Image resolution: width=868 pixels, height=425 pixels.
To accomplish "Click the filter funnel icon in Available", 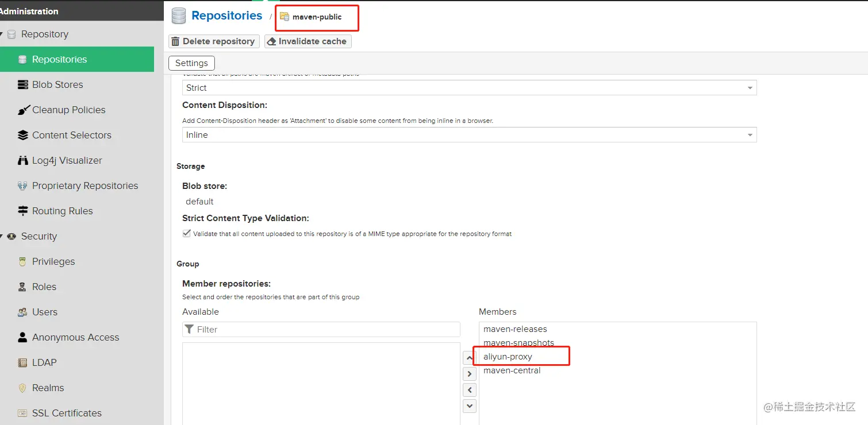I will click(x=190, y=329).
